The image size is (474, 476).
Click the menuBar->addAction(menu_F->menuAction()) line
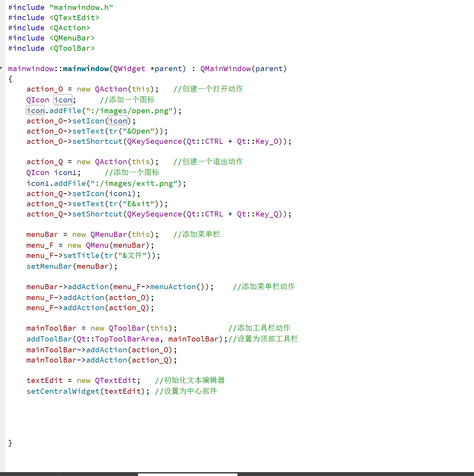tap(120, 287)
